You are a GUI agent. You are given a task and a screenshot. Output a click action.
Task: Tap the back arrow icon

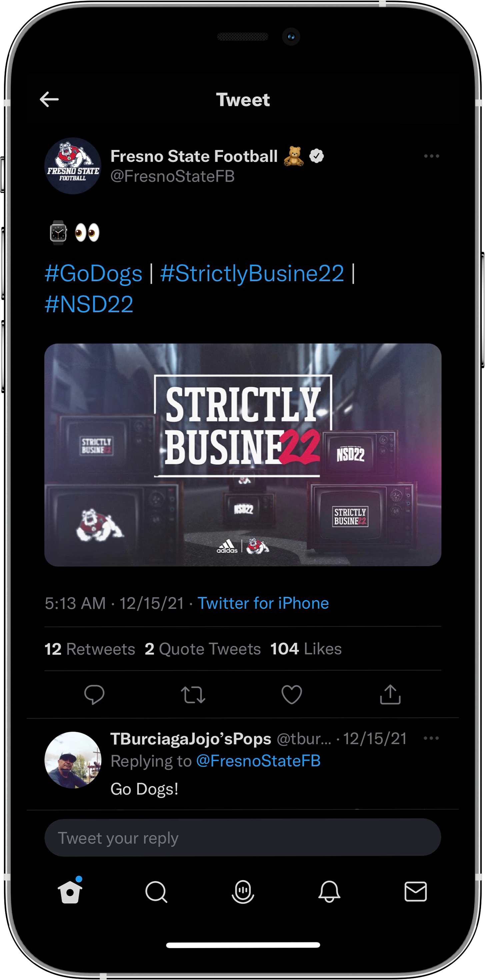[x=49, y=99]
